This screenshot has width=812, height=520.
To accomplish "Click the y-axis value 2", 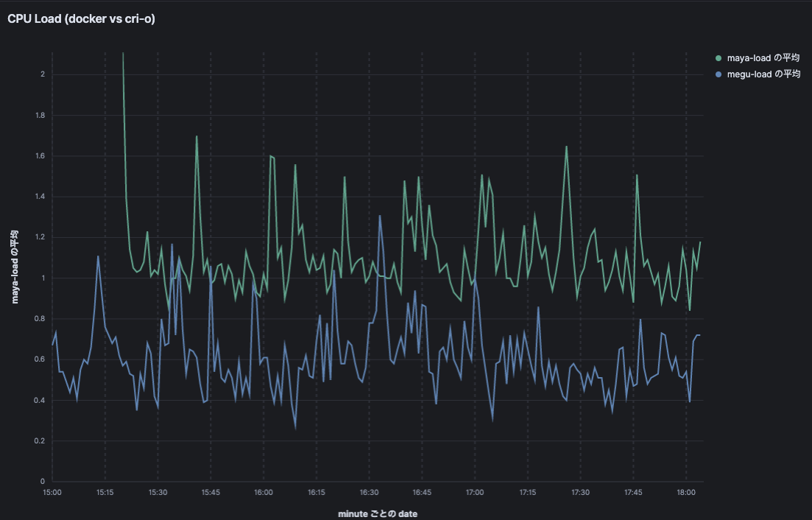I will coord(43,74).
